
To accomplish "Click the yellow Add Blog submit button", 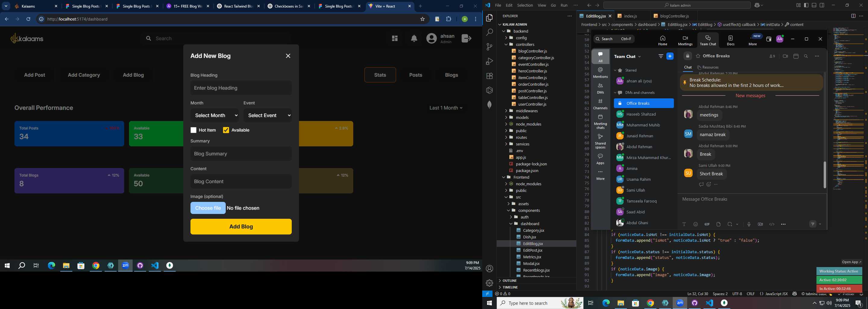I will (x=241, y=227).
